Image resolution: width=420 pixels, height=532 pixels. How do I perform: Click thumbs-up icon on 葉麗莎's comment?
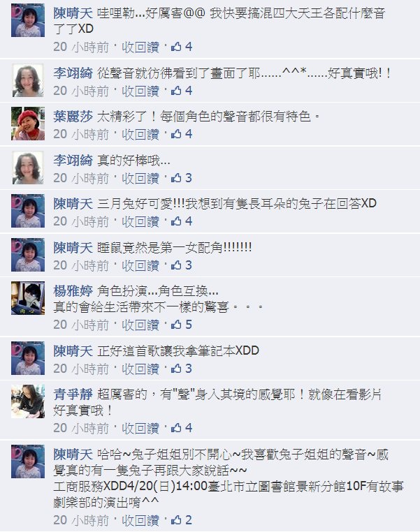coord(176,134)
